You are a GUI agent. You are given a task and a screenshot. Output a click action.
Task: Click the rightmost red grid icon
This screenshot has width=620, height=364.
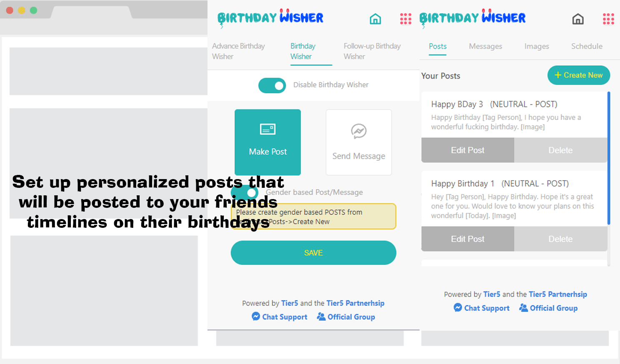coord(608,19)
